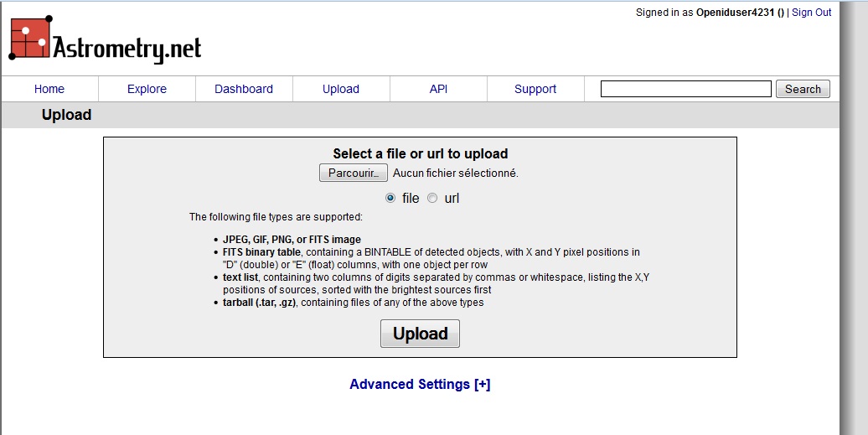Open the Dashboard tab
Viewport: 868px width, 435px height.
(244, 89)
